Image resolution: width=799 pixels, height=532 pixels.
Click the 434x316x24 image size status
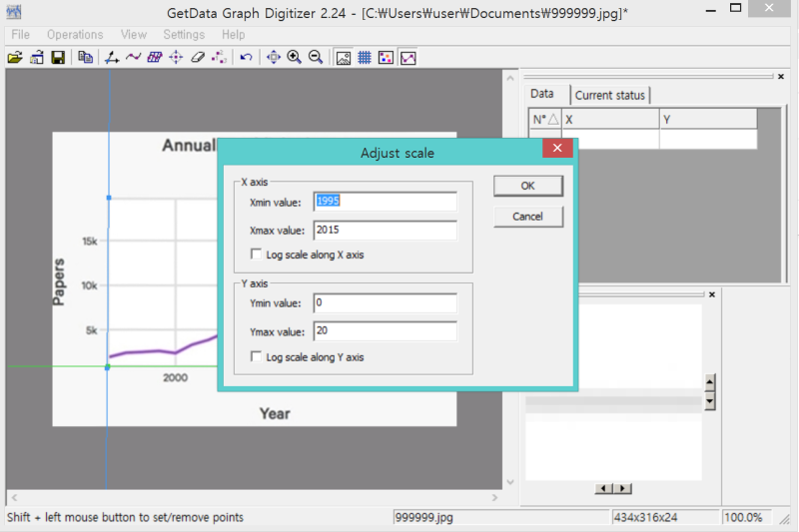click(x=665, y=517)
